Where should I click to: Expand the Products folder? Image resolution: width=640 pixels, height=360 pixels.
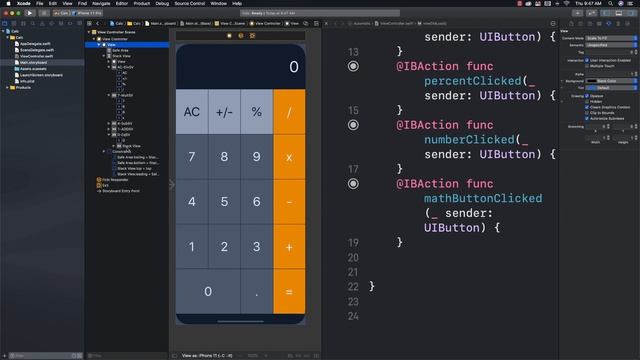tap(7, 87)
